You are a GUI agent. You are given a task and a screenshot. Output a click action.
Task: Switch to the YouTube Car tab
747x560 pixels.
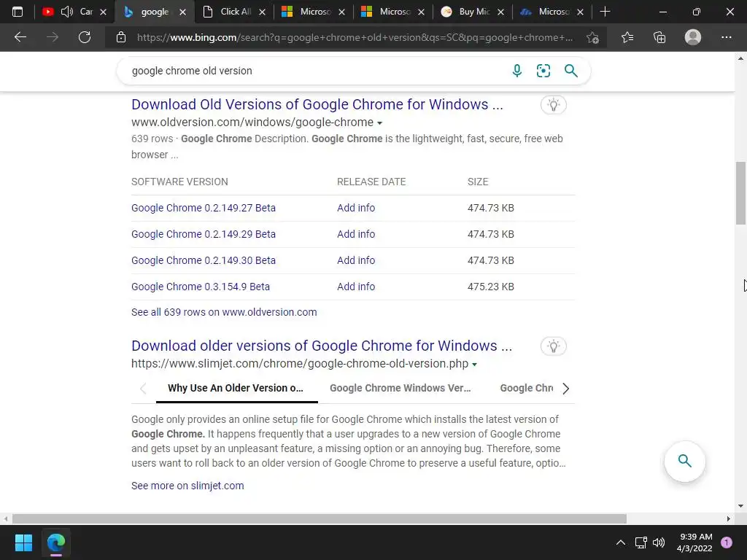point(74,12)
